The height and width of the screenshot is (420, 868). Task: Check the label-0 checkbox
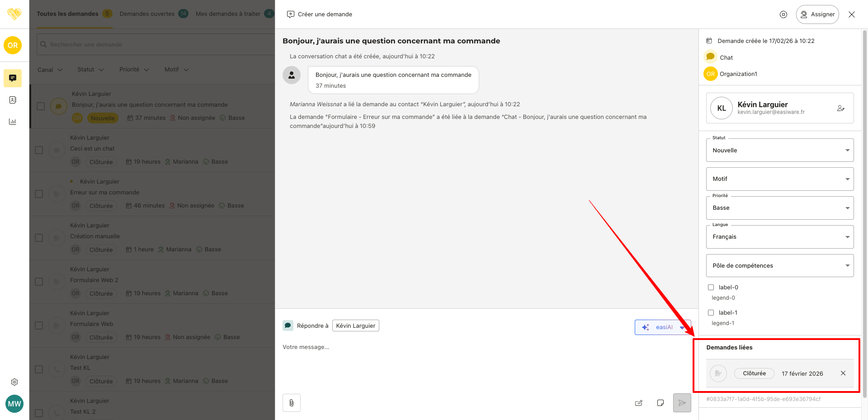[x=711, y=288]
